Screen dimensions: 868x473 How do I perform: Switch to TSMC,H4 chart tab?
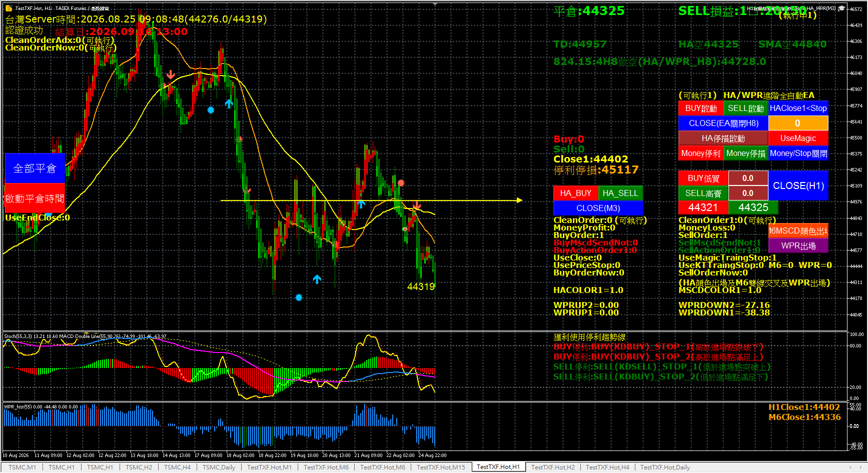[177, 467]
